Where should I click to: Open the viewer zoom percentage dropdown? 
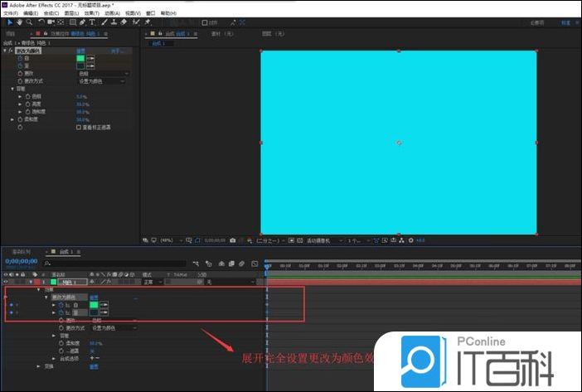coord(168,240)
